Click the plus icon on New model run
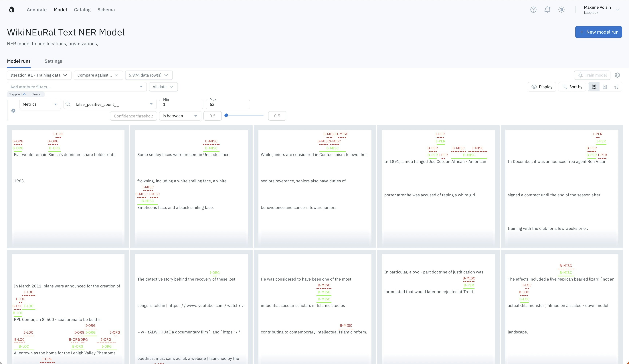 (582, 32)
